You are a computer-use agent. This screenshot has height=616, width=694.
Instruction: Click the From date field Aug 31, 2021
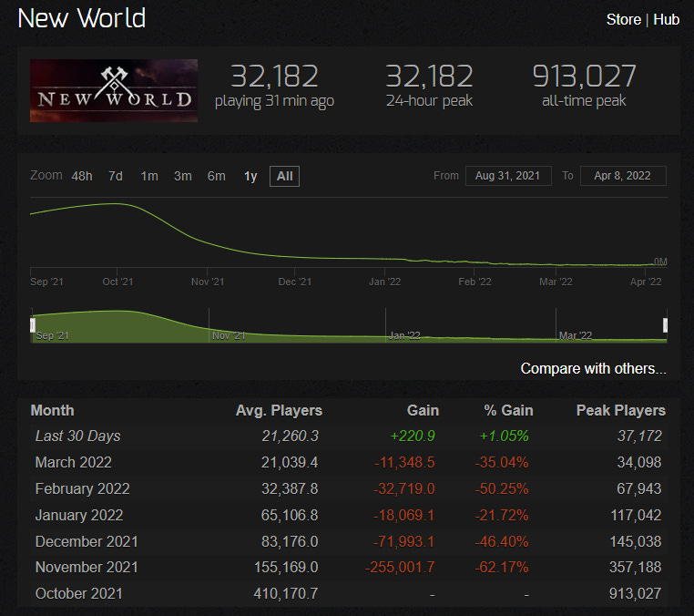point(508,176)
